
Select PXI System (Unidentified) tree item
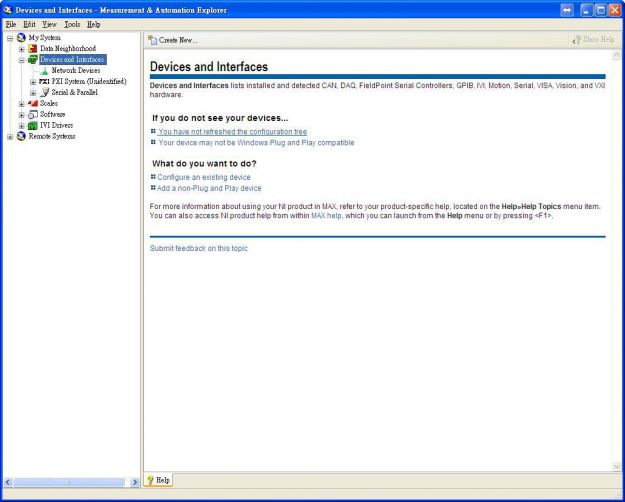[x=89, y=81]
